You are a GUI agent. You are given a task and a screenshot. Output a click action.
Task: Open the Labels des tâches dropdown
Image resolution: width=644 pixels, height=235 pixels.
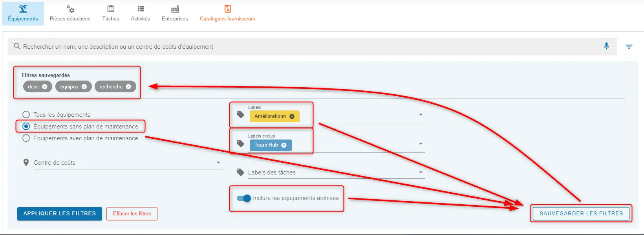point(337,172)
